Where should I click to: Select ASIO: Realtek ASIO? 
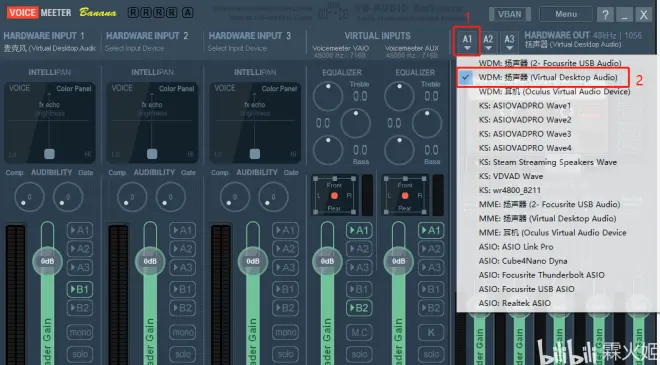click(514, 303)
